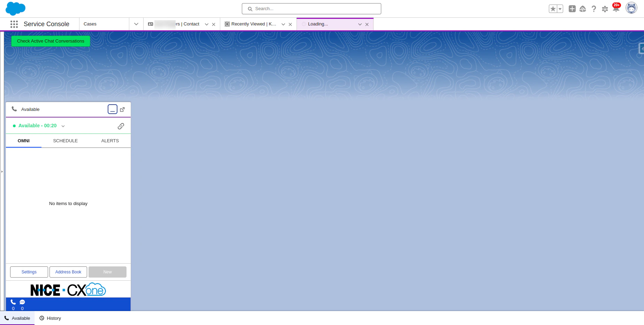Image resolution: width=644 pixels, height=325 pixels.
Task: Toggle the Available utility bar item
Action: coord(17,318)
